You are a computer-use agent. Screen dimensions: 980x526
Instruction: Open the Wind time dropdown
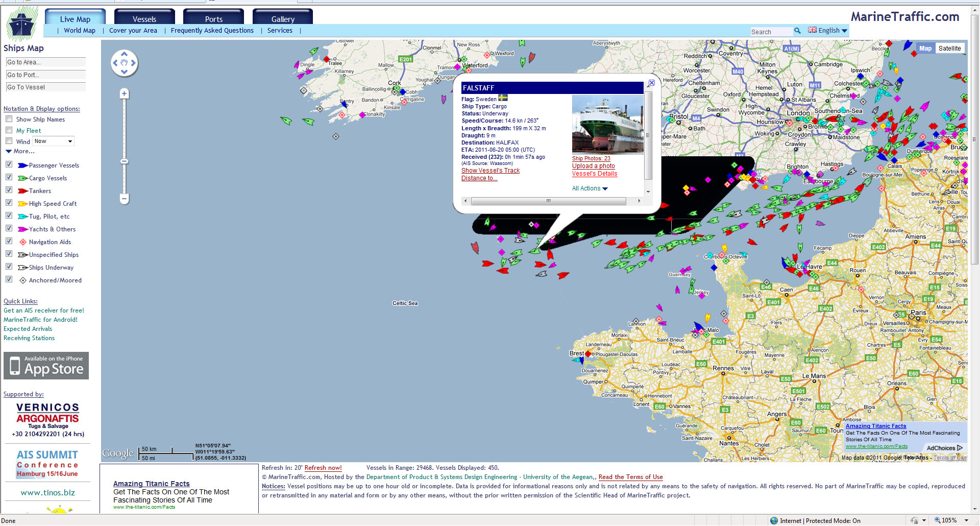54,141
